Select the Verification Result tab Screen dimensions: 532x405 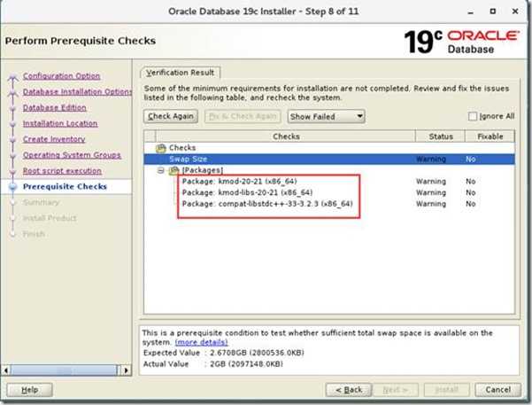tap(181, 73)
